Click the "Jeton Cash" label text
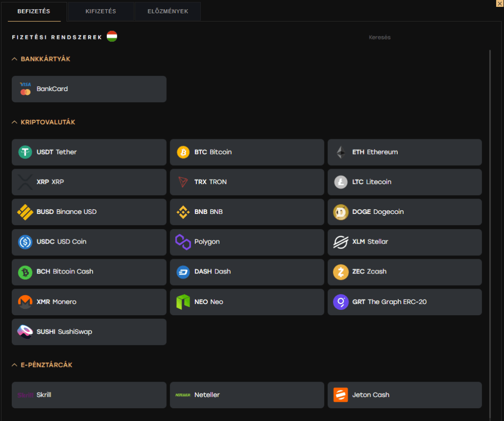 (x=371, y=395)
